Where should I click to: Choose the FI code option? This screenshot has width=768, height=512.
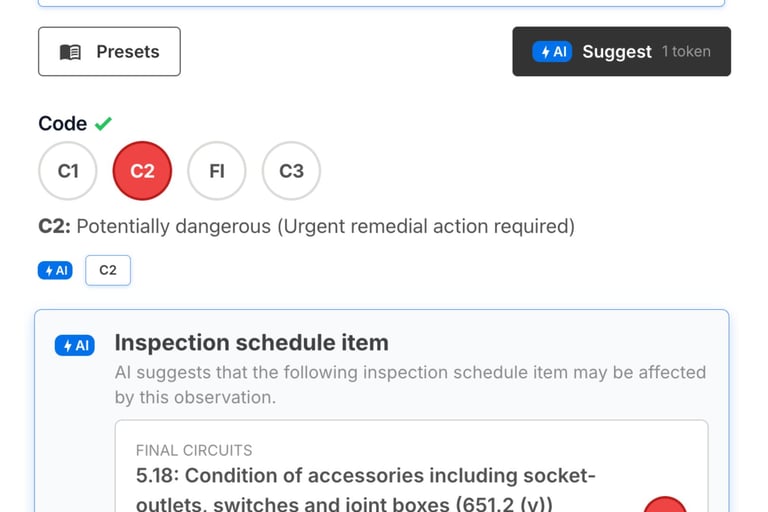click(x=217, y=171)
